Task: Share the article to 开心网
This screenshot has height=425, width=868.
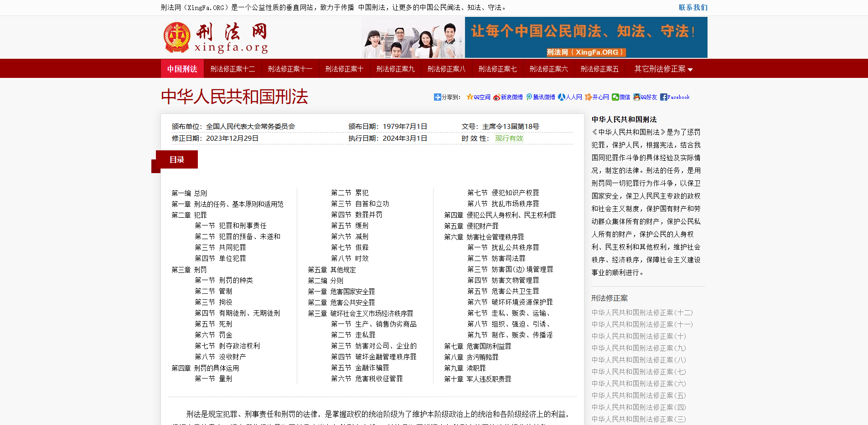Action: (x=596, y=97)
